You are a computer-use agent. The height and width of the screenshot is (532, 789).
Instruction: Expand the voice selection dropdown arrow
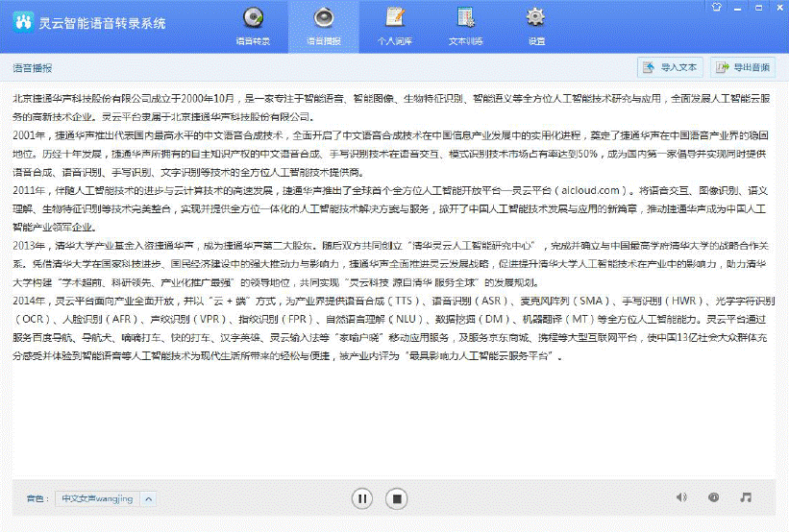coord(149,498)
